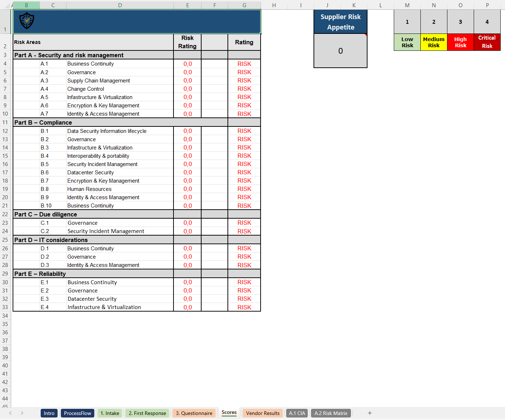Switch to the A.2 Risk Matrix tab
505x420 pixels.
pyautogui.click(x=330, y=413)
